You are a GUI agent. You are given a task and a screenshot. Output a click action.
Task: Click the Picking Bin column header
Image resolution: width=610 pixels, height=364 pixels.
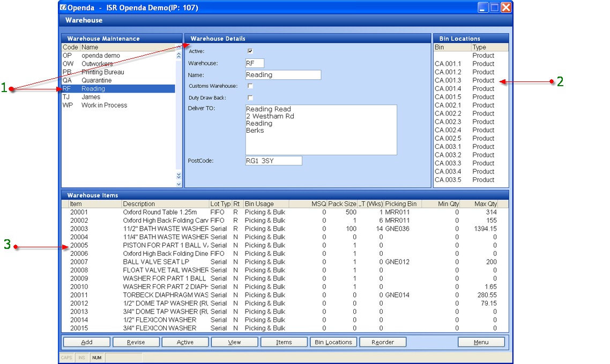[403, 203]
